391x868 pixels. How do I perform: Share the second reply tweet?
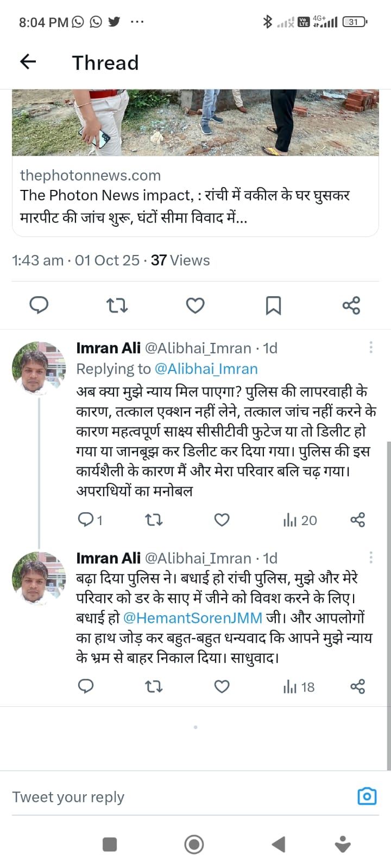point(357,687)
